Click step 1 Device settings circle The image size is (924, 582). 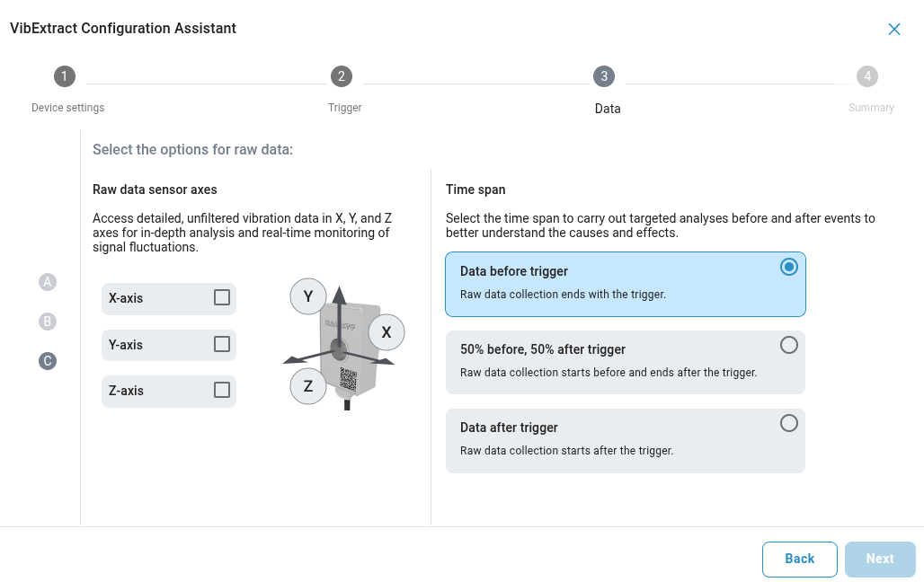pos(64,76)
